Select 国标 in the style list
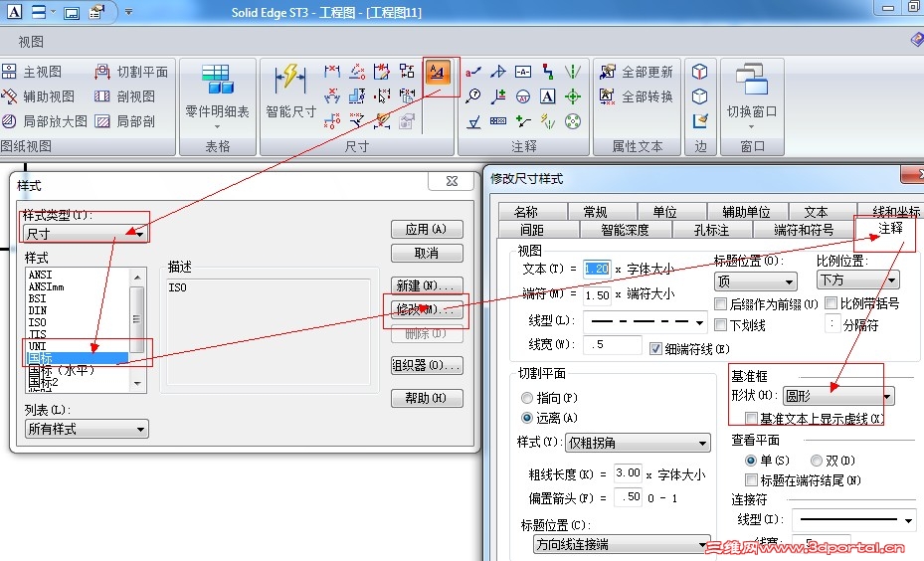The width and height of the screenshot is (924, 561). click(x=78, y=358)
